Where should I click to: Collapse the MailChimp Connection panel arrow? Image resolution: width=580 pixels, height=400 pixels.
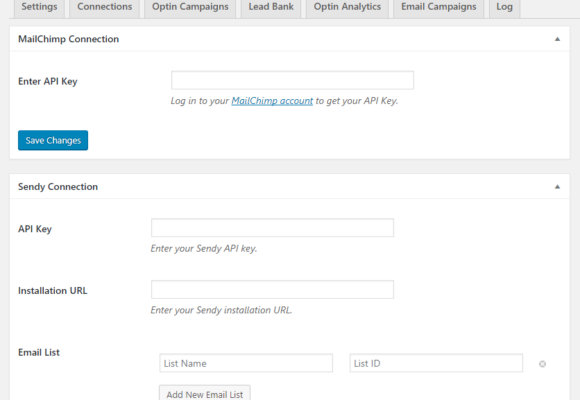557,39
